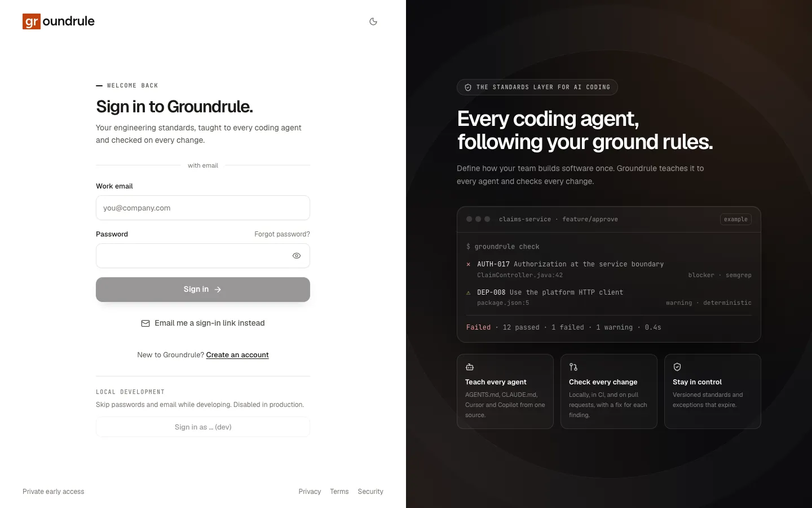Click the shield-check icon in Stay in control card
This screenshot has height=508, width=812.
tap(677, 367)
